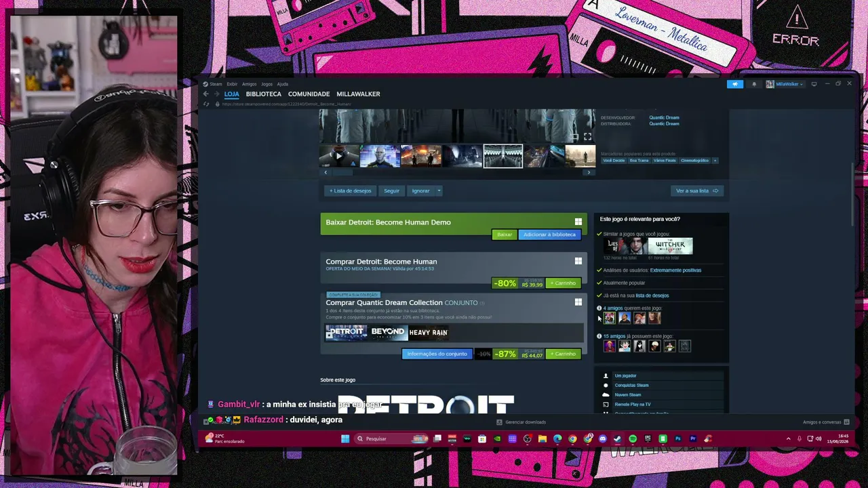868x488 pixels.
Task: Open the Steam menu
Action: tap(212, 84)
